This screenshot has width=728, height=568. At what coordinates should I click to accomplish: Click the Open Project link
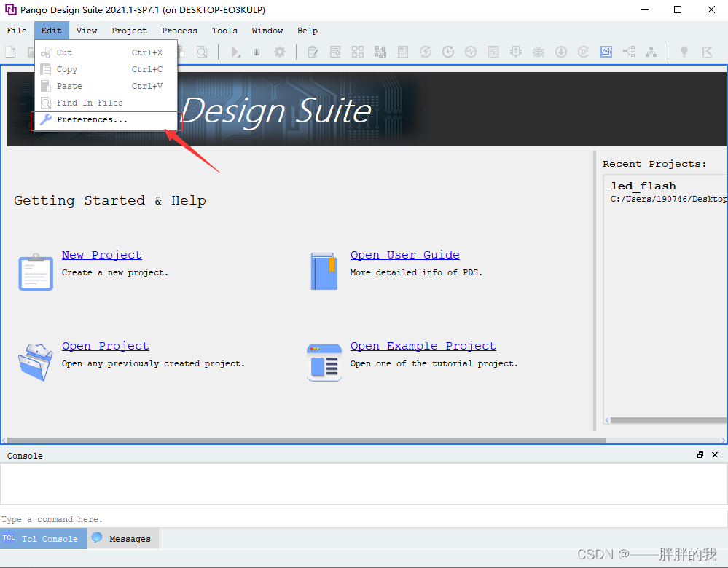pos(106,346)
